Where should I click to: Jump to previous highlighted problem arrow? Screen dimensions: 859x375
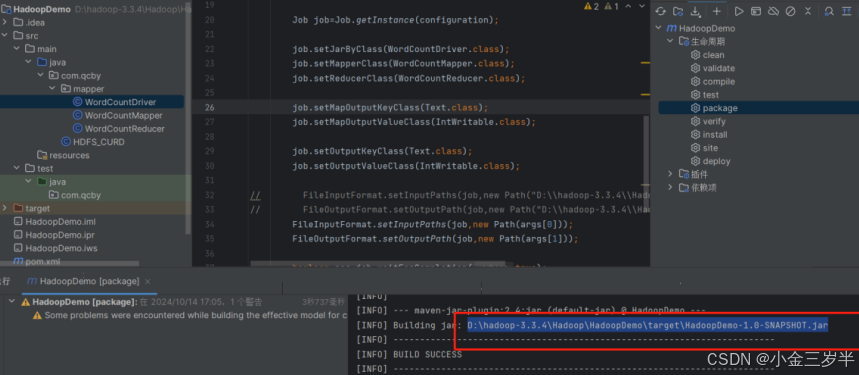click(628, 7)
